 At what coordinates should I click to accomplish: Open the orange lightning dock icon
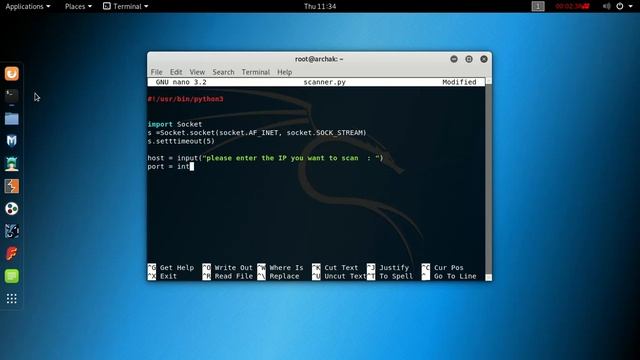point(11,186)
